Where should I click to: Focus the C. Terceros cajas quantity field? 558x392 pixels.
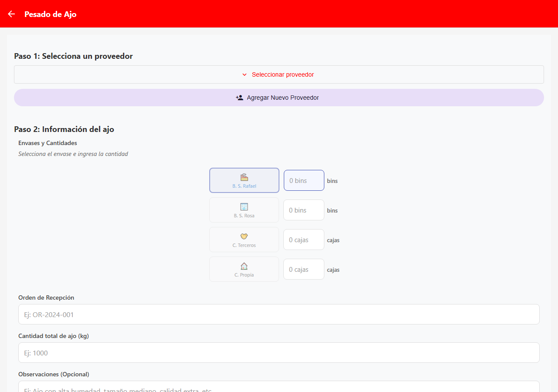pos(304,240)
